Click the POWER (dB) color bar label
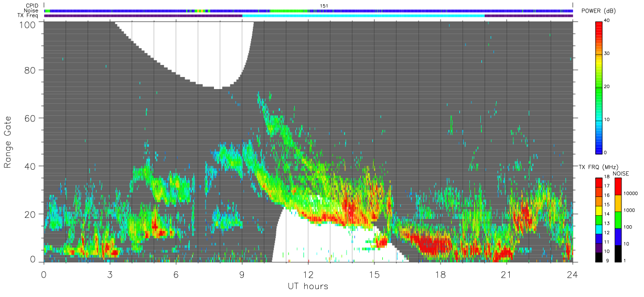The width and height of the screenshot is (644, 297). [598, 10]
